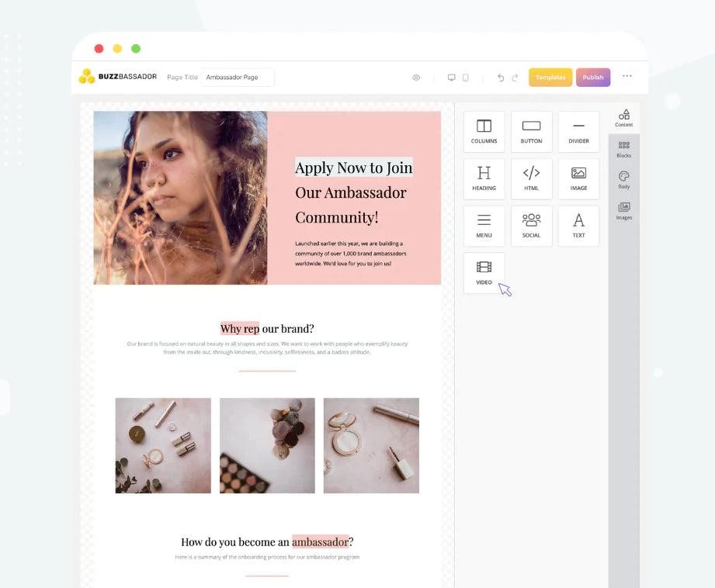The width and height of the screenshot is (715, 588).
Task: Switch to mobile view mode
Action: [466, 78]
